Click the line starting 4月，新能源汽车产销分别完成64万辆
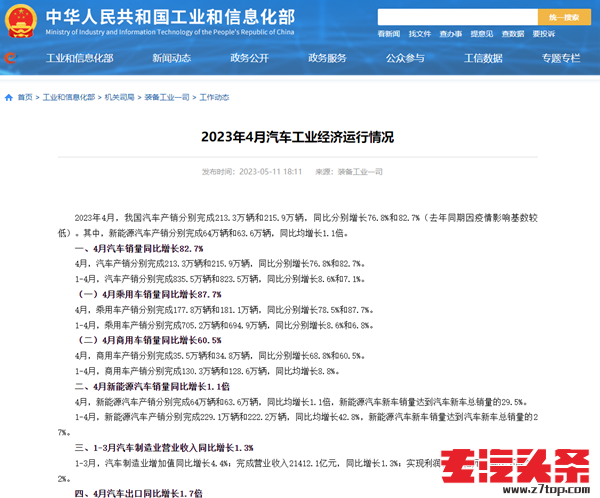The image size is (600, 498). [302, 402]
